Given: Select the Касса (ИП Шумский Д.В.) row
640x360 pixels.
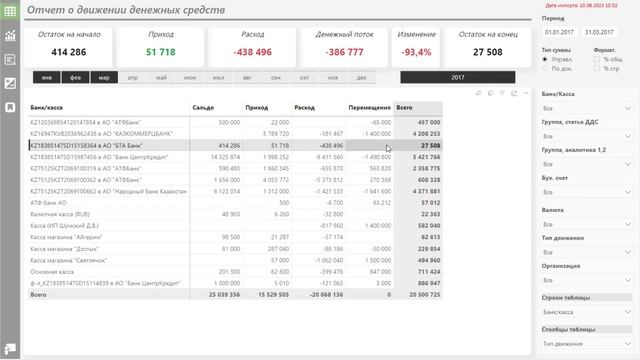Looking at the screenshot, I should 235,225.
